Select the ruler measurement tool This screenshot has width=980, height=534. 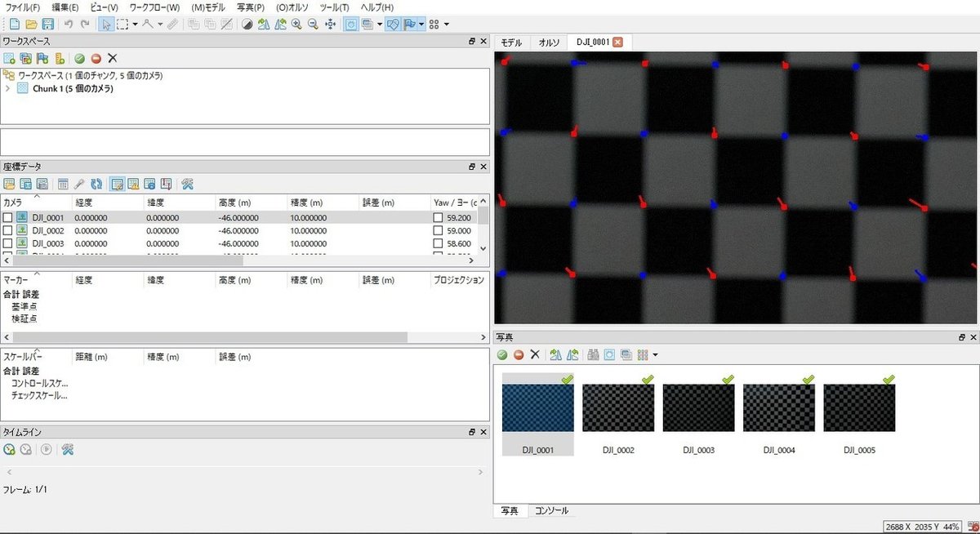coord(173,24)
